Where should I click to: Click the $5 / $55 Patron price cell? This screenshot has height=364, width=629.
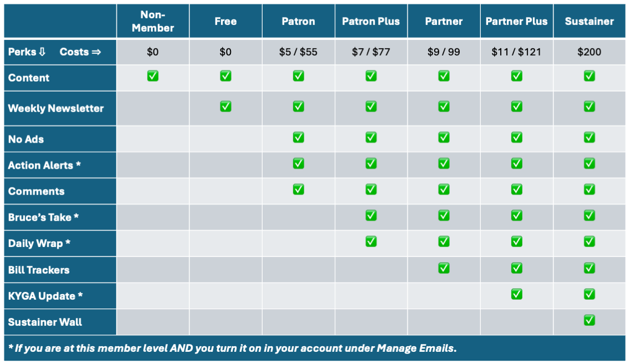(x=298, y=52)
